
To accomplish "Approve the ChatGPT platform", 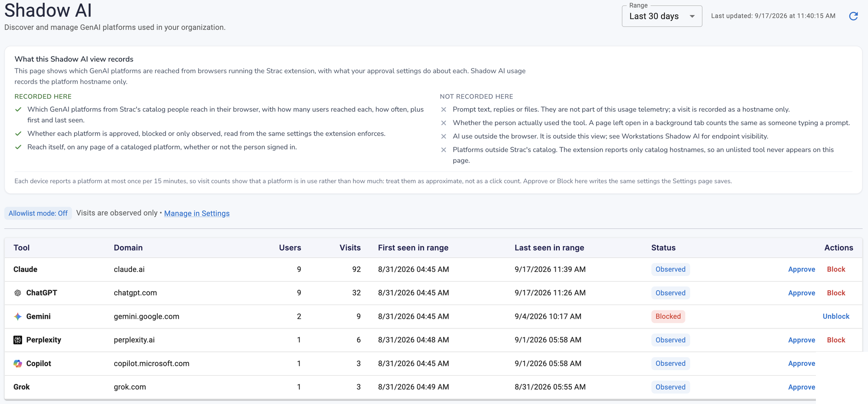I will click(x=802, y=293).
